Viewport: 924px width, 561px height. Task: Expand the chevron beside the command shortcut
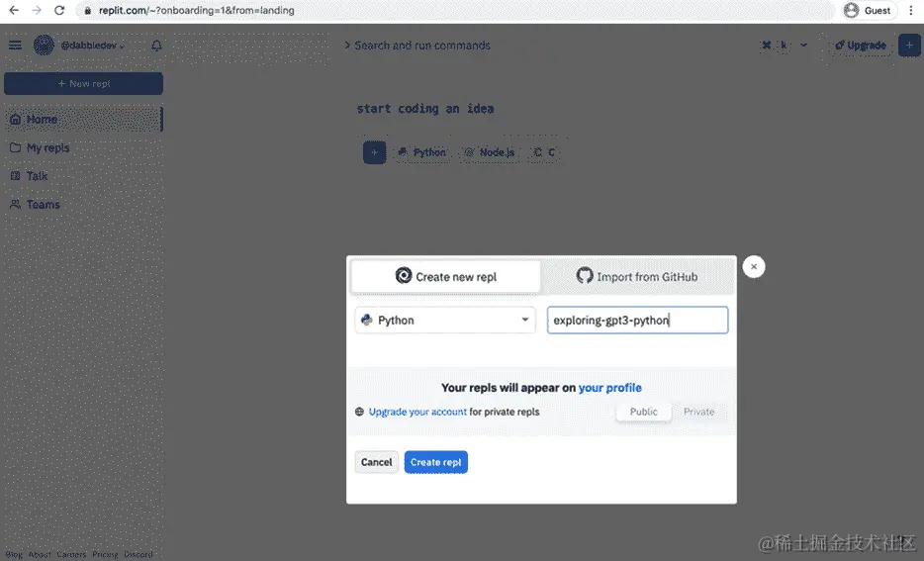coord(803,46)
